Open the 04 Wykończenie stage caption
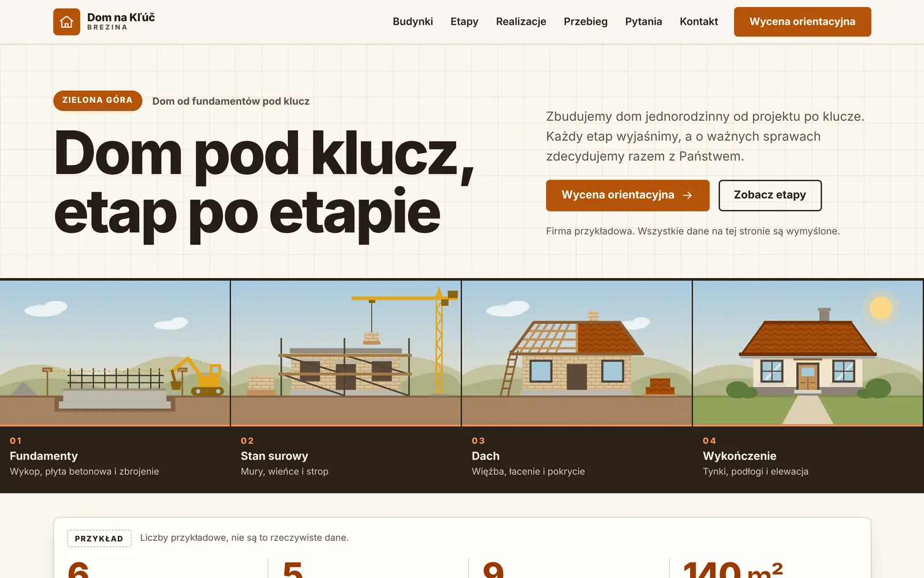Screen dimensions: 924x578 click(755, 457)
